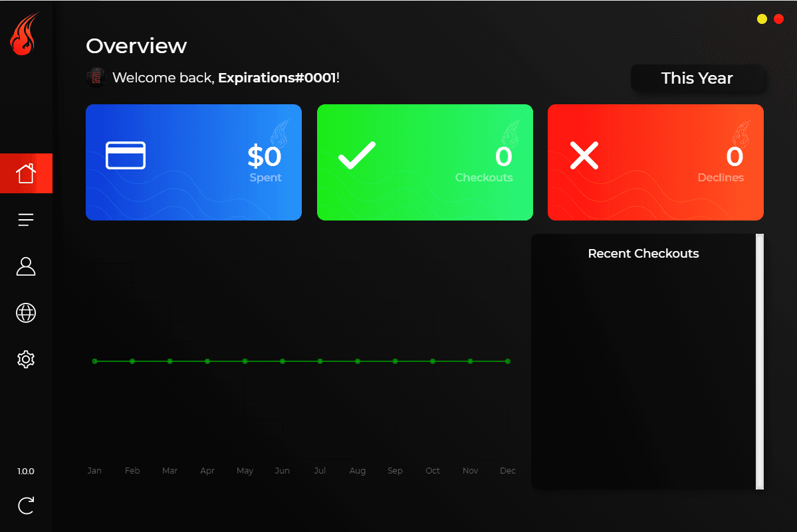The height and width of the screenshot is (532, 797).
Task: Click the Jun data point on chart
Action: [x=283, y=361]
